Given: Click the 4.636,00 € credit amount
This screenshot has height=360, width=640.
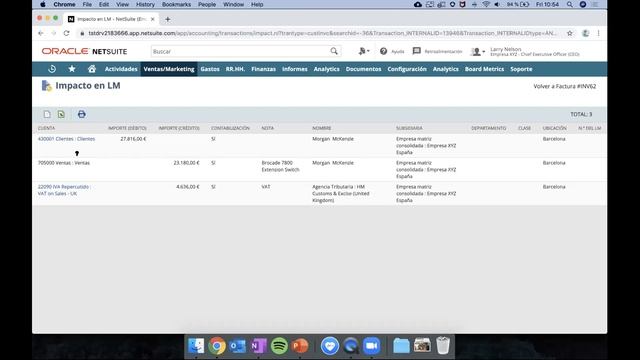Looking at the screenshot, I should 188,187.
